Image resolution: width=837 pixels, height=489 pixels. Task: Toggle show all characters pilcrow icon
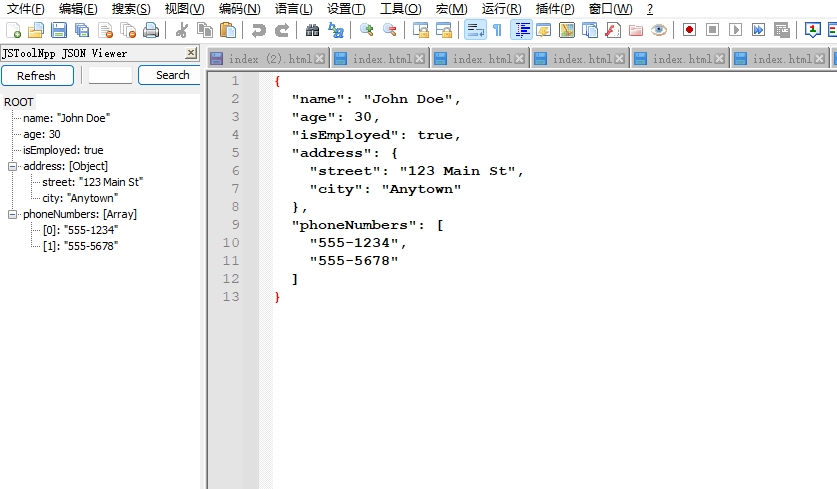point(498,30)
